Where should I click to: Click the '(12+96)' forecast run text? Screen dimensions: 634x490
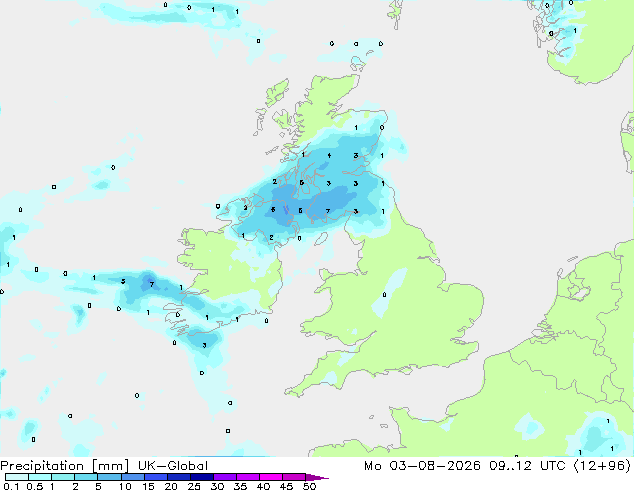click(602, 466)
